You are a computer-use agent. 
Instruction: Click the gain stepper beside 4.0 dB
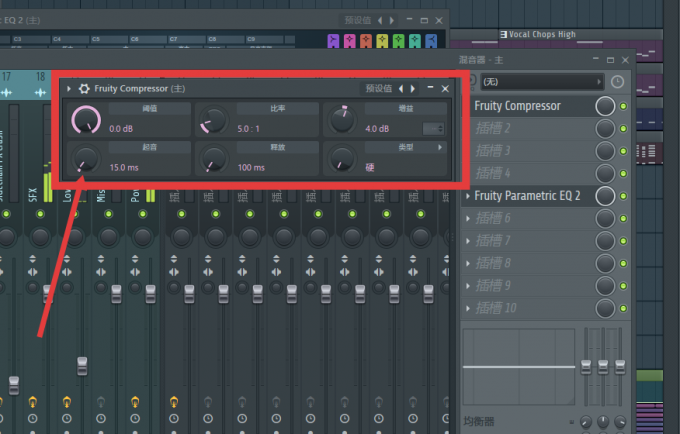pos(433,129)
